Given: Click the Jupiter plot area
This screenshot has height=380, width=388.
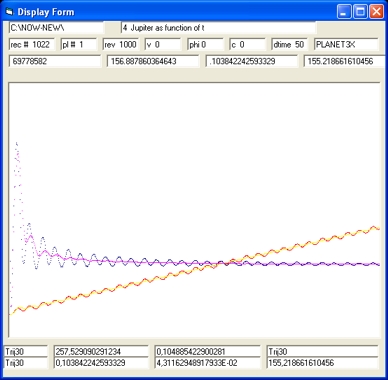Looking at the screenshot, I should (x=194, y=210).
